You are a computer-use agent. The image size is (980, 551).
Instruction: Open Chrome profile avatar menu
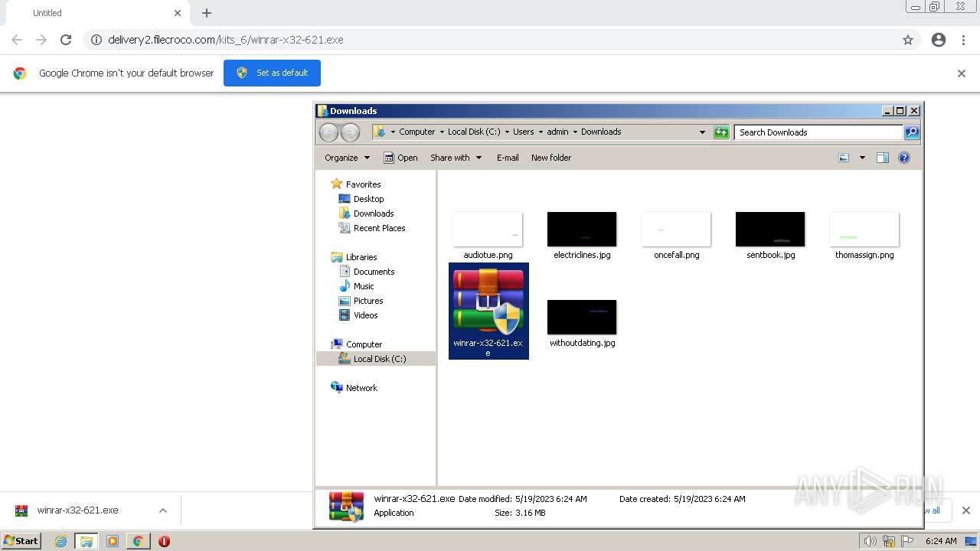pyautogui.click(x=939, y=40)
